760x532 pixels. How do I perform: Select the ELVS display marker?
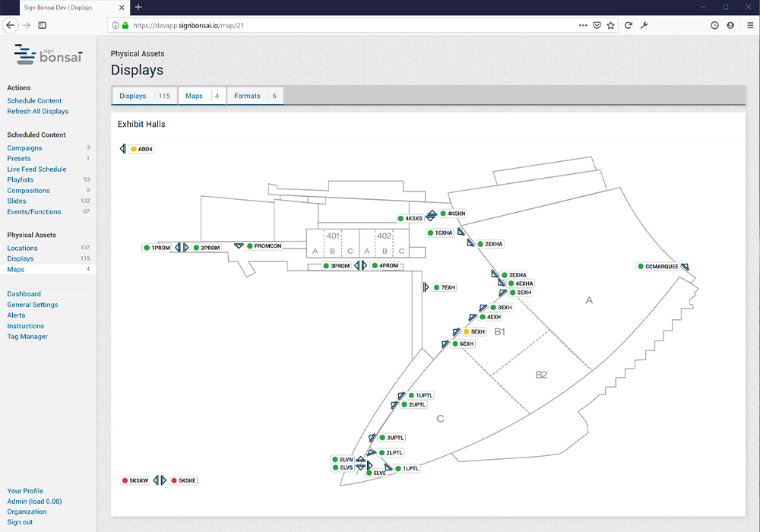coord(343,468)
